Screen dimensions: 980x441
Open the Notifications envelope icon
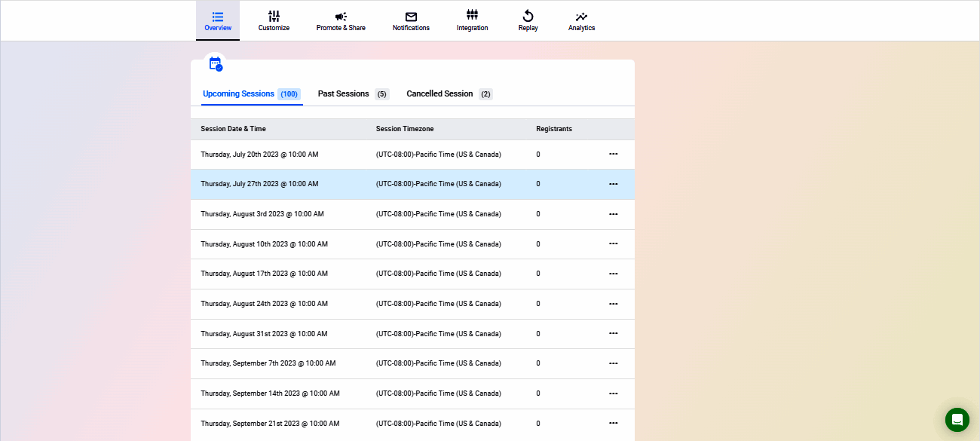pos(411,17)
